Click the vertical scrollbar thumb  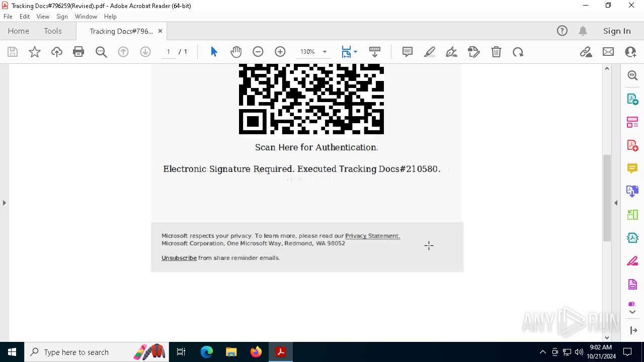(607, 198)
